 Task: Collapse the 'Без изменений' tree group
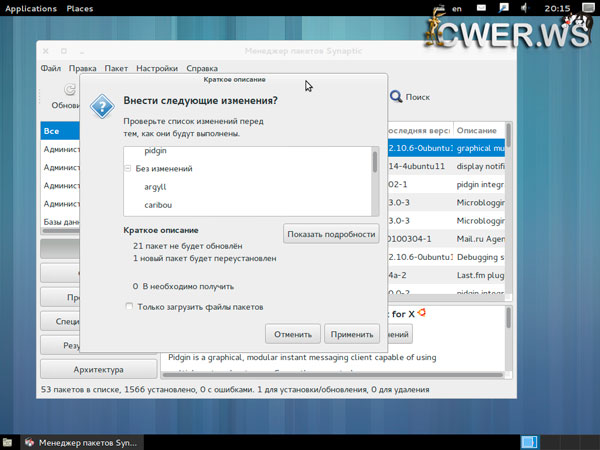[127, 169]
